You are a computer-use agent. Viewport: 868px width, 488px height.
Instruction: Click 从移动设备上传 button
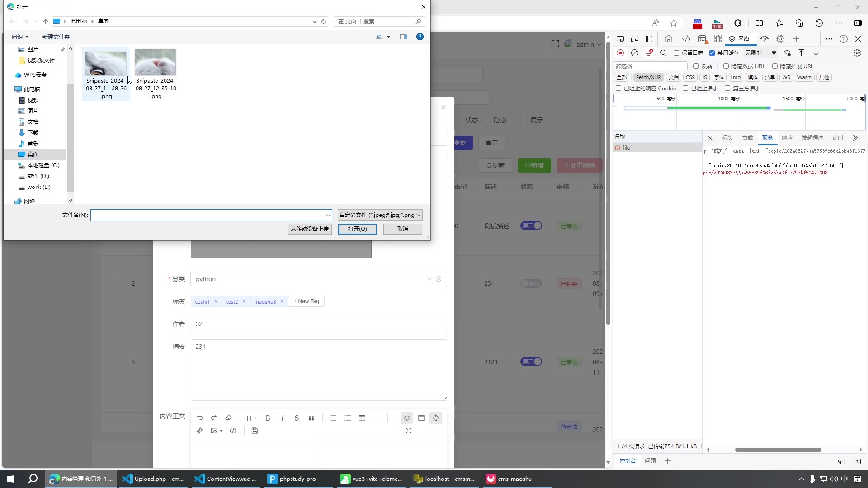pyautogui.click(x=310, y=229)
